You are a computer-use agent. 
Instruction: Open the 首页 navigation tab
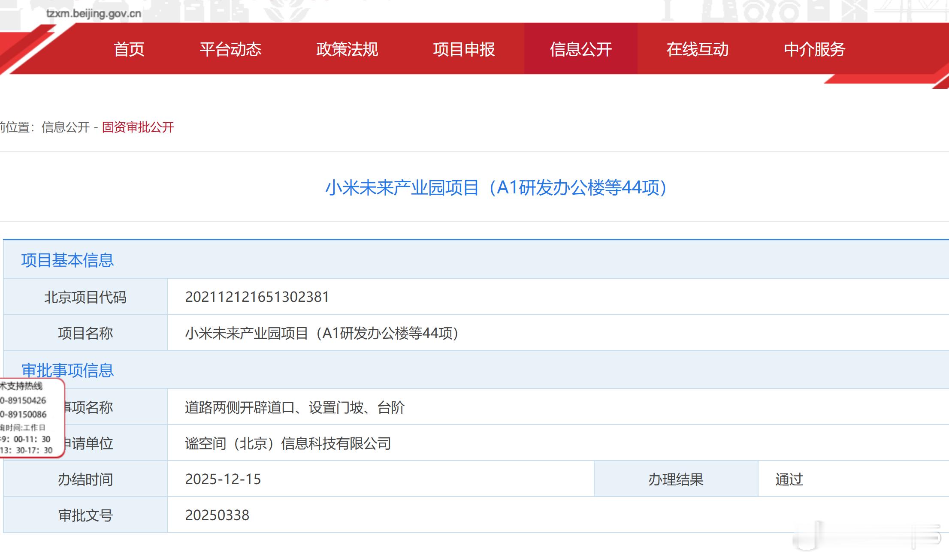point(129,49)
